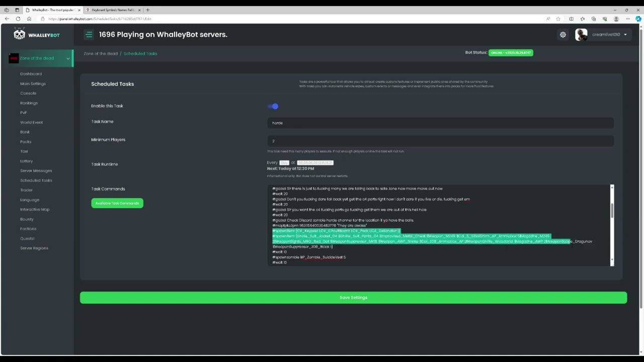Open the browser three-dot menu
Screen dimensions: 644x362
point(627,19)
